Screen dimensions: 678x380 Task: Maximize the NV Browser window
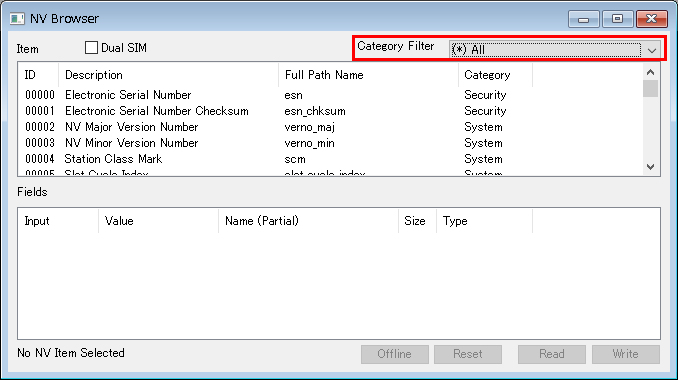click(x=617, y=19)
